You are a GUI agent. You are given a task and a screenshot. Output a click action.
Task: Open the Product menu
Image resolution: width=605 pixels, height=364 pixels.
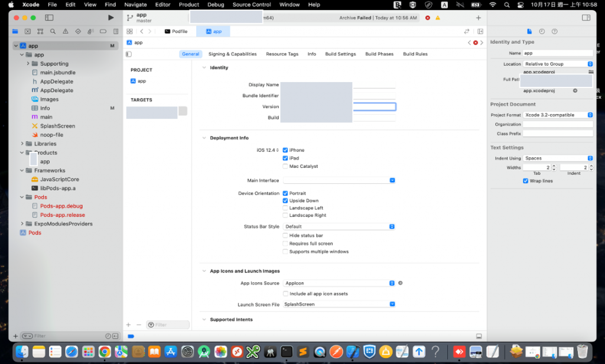point(188,5)
